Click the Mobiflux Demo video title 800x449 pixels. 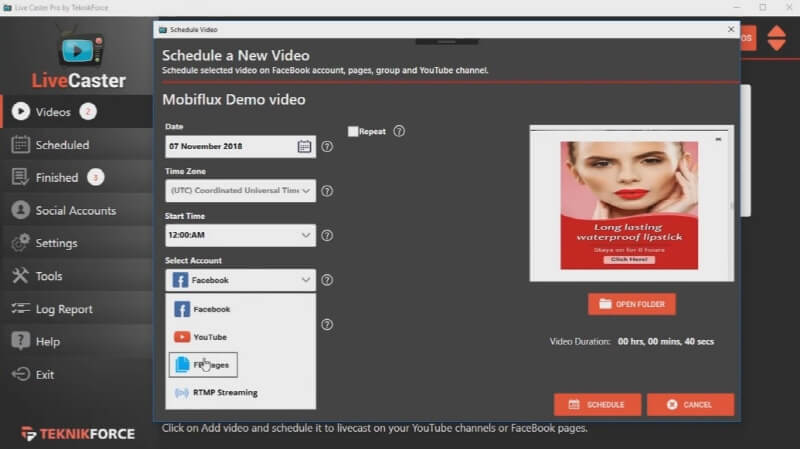click(x=234, y=99)
